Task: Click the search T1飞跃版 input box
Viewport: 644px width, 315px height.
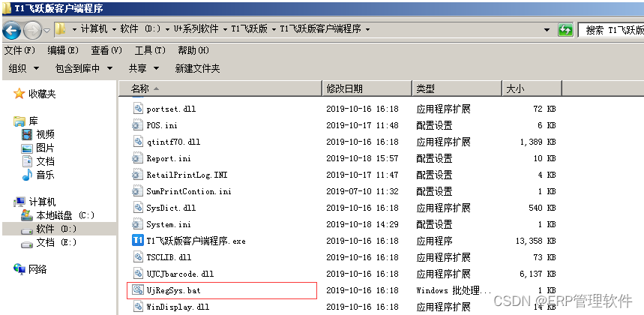Action: (611, 29)
